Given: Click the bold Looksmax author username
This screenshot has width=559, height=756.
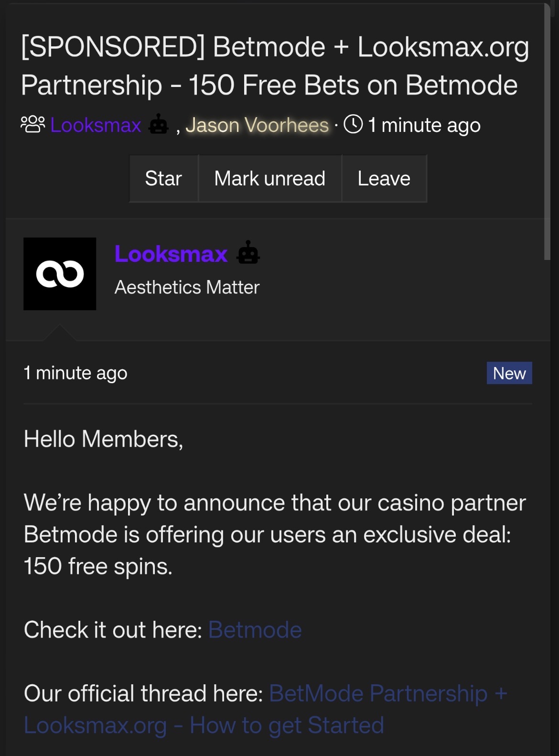Looking at the screenshot, I should pos(171,254).
